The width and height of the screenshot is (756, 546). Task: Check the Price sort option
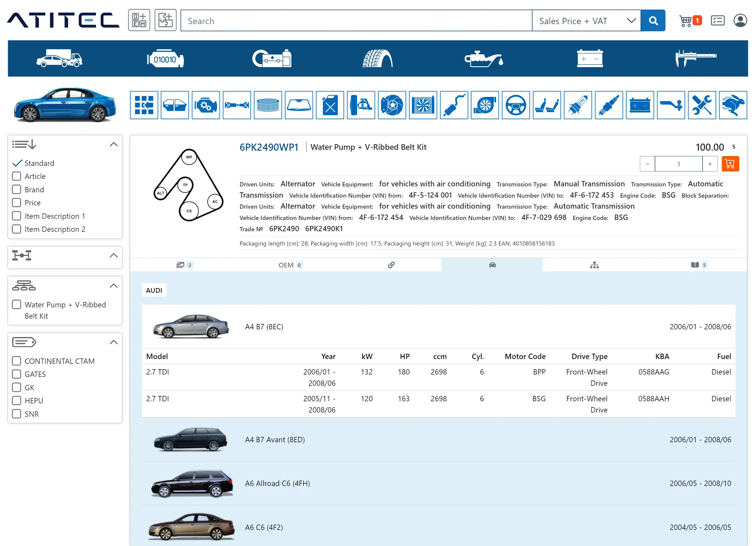[17, 202]
